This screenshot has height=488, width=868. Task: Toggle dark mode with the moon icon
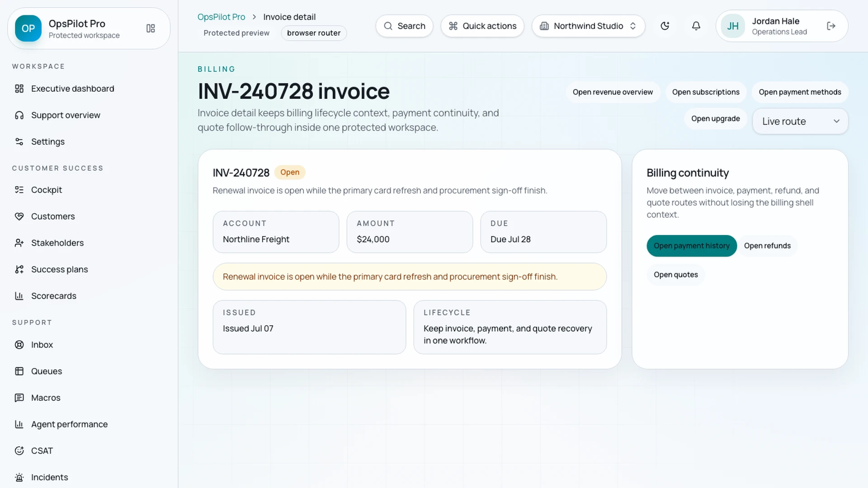point(665,26)
